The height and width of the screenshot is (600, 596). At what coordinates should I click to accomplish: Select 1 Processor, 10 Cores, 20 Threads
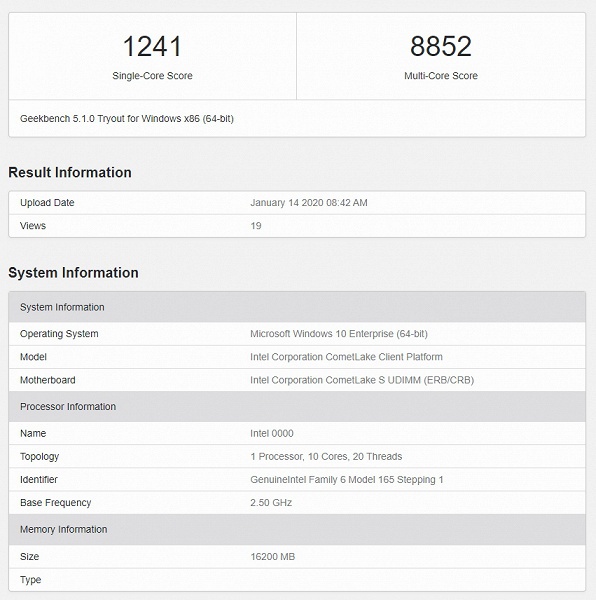tap(326, 457)
